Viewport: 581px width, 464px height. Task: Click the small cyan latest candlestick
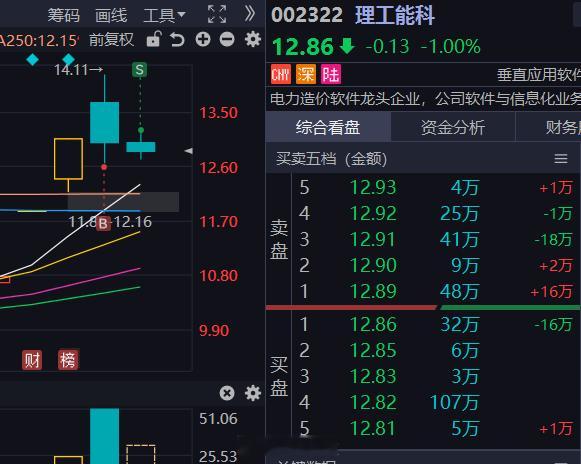pos(140,147)
